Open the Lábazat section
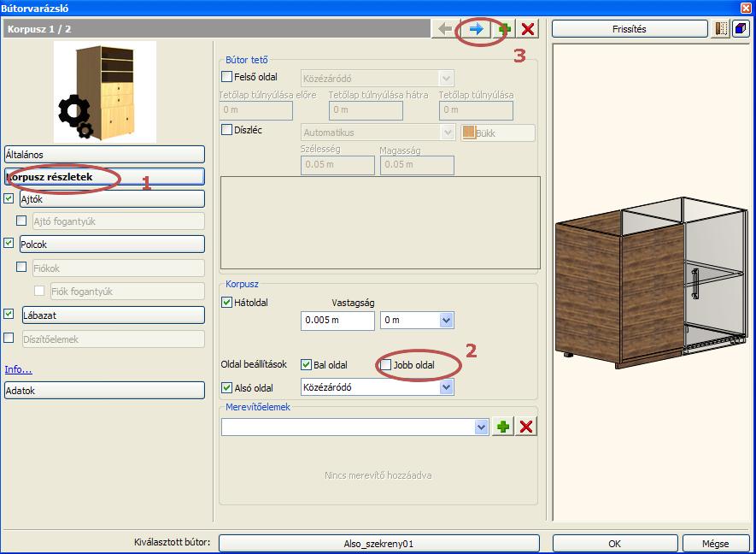 (x=114, y=315)
